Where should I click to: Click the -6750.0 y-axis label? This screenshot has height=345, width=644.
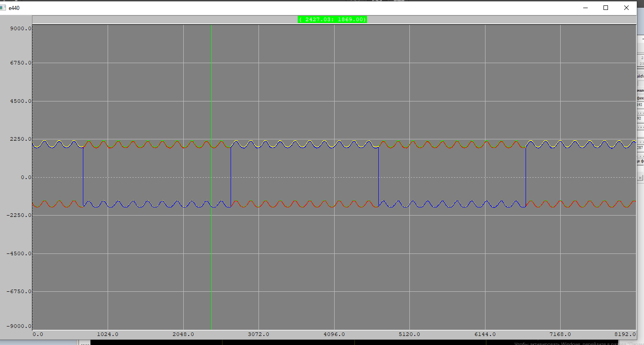pos(19,291)
